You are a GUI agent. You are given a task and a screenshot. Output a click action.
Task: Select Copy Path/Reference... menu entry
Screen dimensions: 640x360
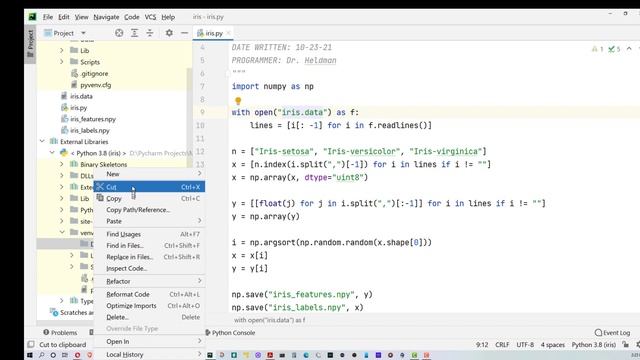coord(149,210)
